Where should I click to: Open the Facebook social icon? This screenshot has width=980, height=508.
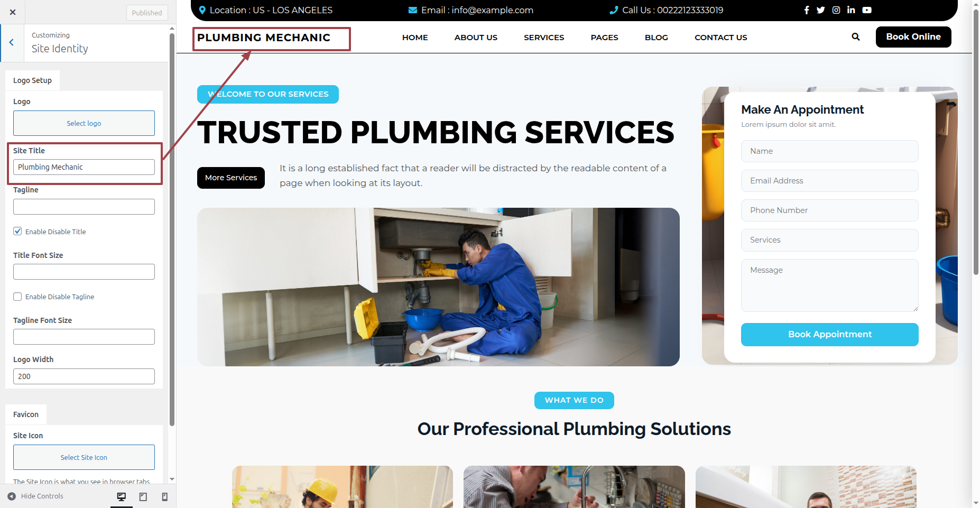(x=807, y=10)
